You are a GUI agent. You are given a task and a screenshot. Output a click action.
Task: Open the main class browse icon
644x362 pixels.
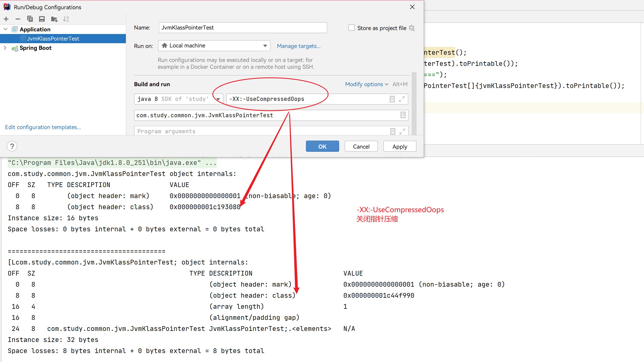point(403,115)
